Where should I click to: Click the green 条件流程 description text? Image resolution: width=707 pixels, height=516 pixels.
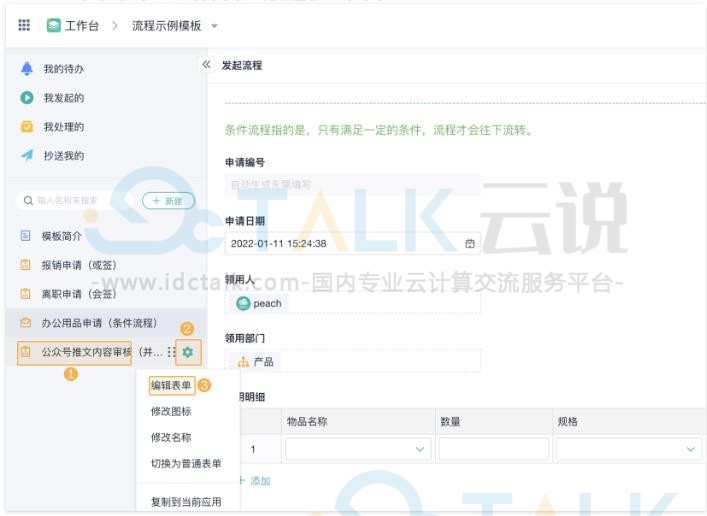click(379, 130)
